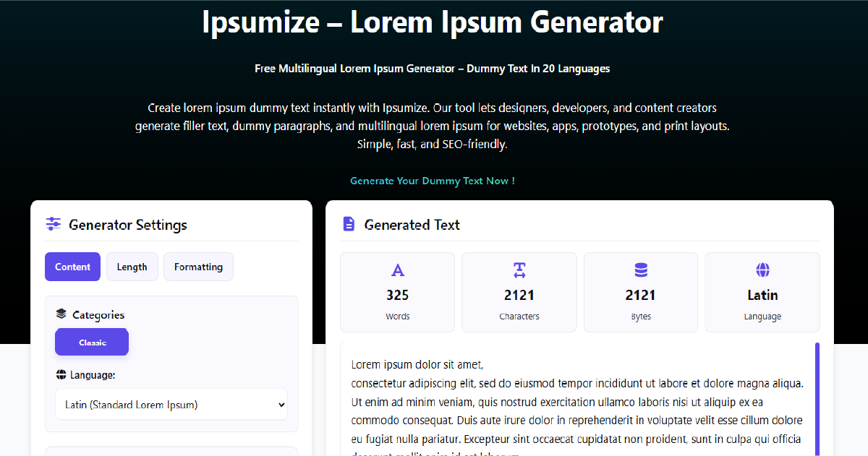Click the 2121 Bytes stat card
Screen dimensions: 868x456
(x=640, y=292)
